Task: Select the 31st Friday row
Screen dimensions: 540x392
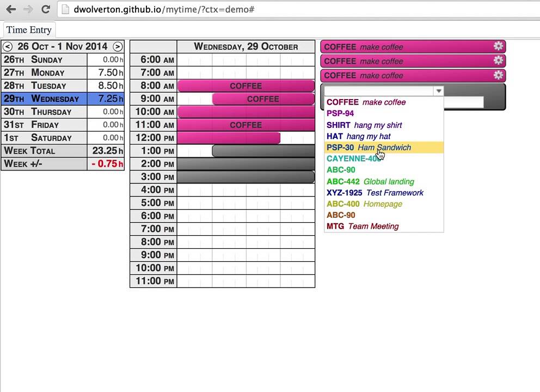Action: click(63, 125)
